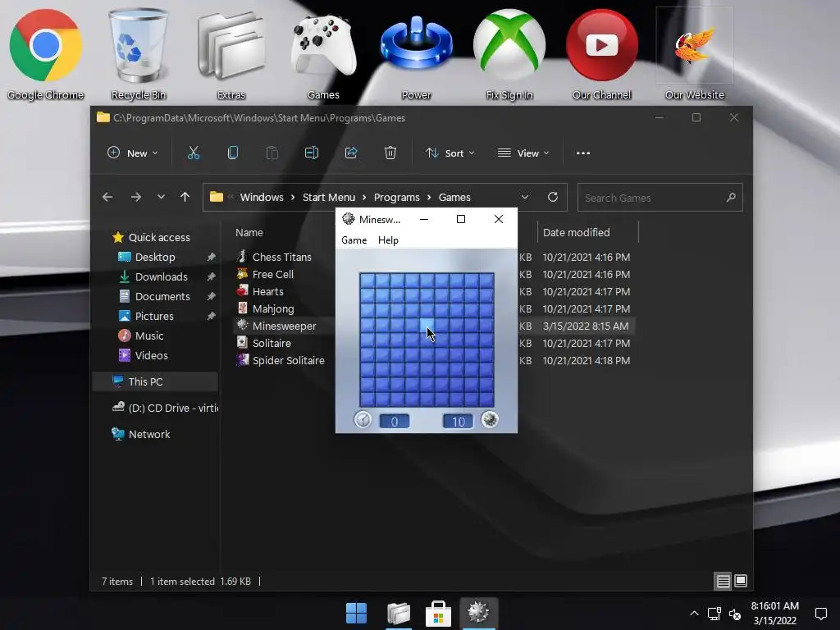Select the Hearts file
This screenshot has width=840, height=630.
[x=268, y=291]
